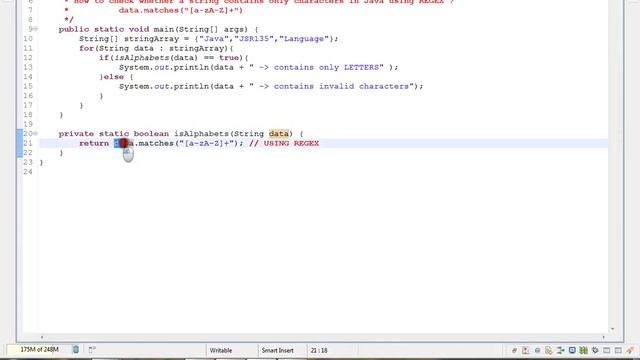Collapse the isAlphabets method fold on line 20

(36, 133)
